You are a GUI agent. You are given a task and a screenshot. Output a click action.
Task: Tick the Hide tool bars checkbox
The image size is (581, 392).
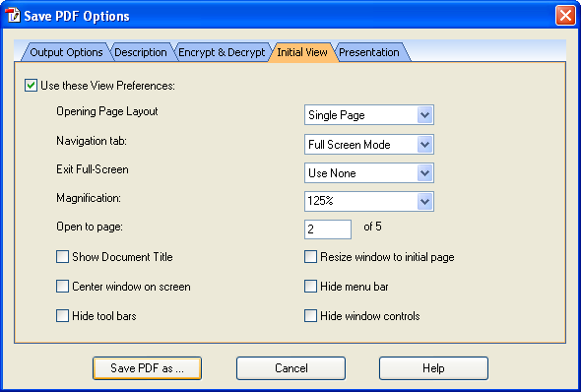pos(62,316)
